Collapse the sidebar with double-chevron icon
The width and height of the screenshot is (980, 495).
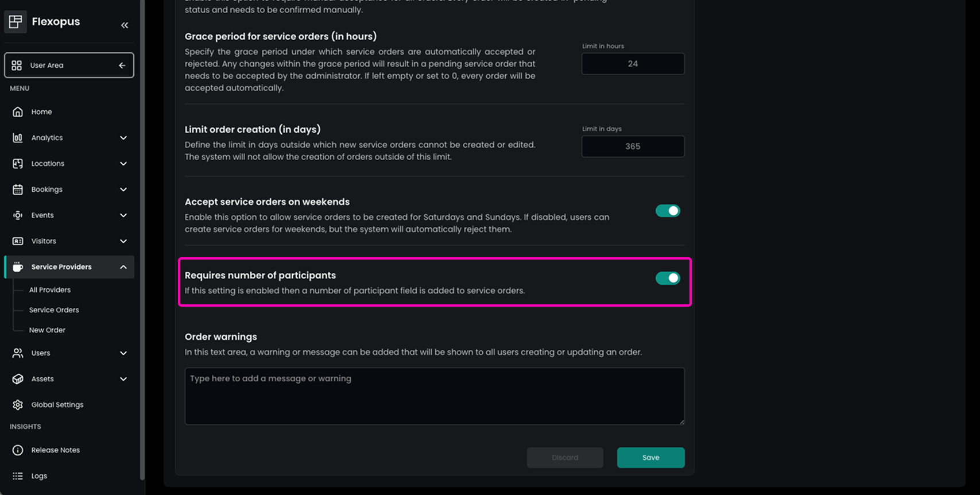(125, 25)
